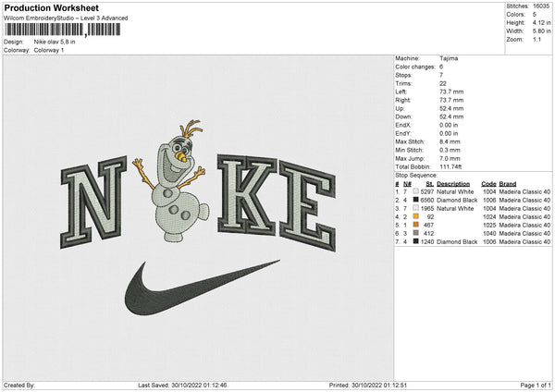Viewport: 555px width, 392px height.
Task: Click the Color changes value '6'
Action: (441, 67)
